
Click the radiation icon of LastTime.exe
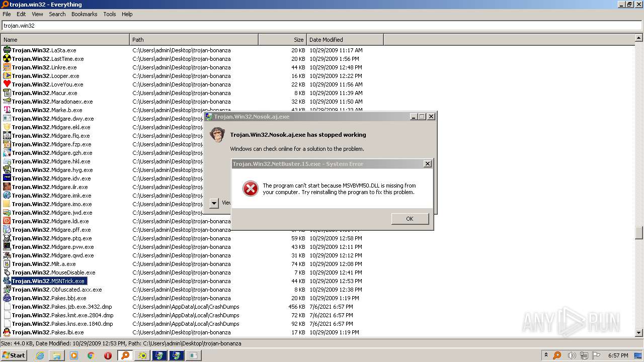click(x=7, y=59)
